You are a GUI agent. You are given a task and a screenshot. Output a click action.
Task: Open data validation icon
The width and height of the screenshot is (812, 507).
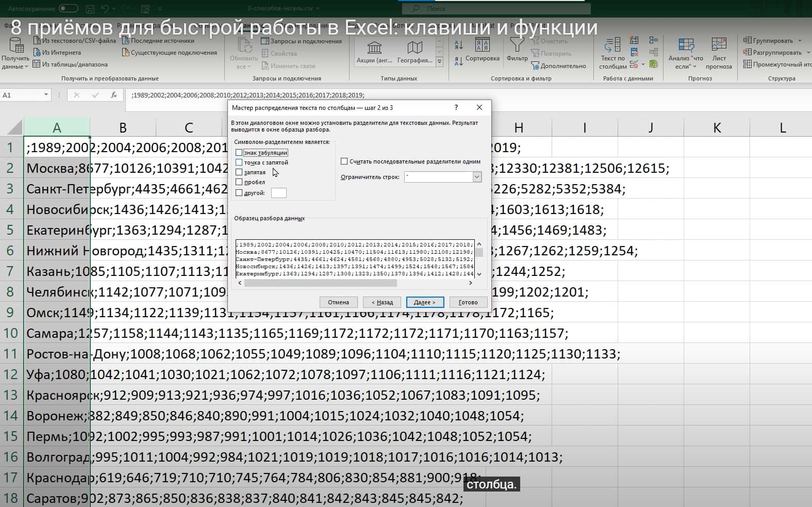pyautogui.click(x=634, y=64)
